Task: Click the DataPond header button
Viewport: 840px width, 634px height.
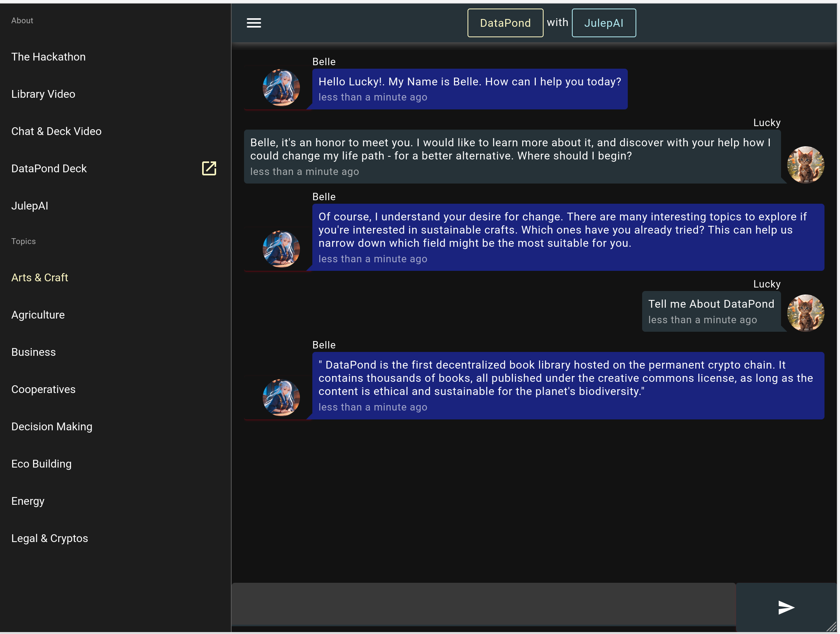Action: [505, 23]
